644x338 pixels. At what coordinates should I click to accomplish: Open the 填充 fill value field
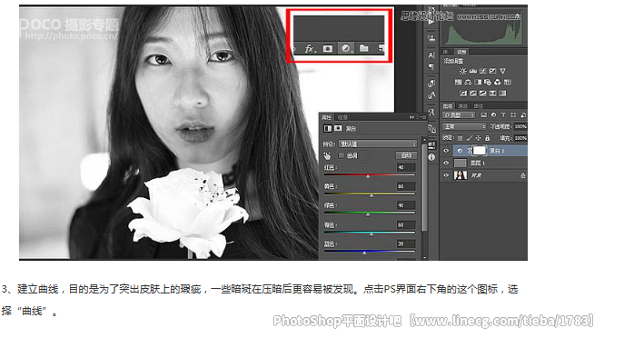point(520,138)
